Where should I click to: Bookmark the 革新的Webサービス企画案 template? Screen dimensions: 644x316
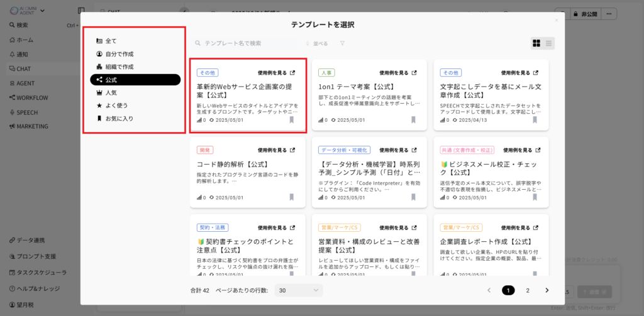(292, 120)
